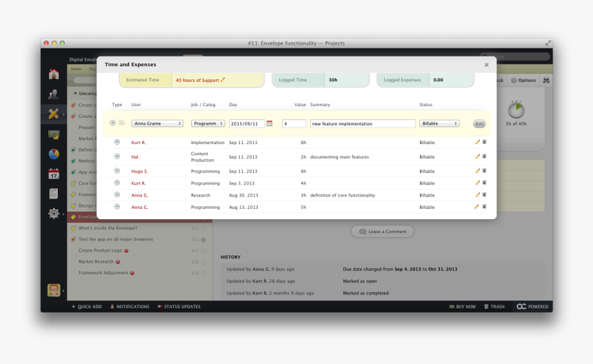Screen dimensions: 593x364
Task: Edit the 40 hours of Support estimate pencil
Action: tap(223, 80)
